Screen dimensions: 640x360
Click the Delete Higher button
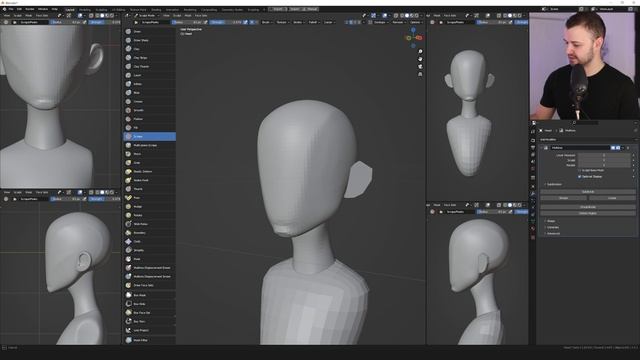pos(588,213)
